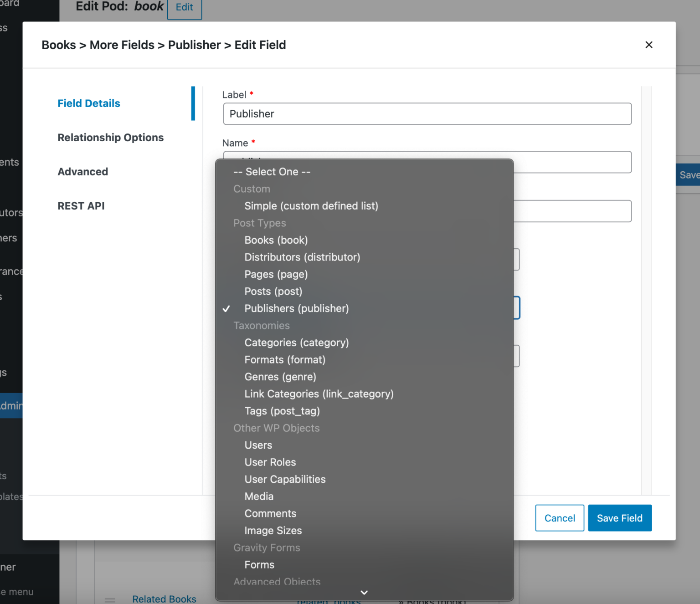Choose Forms under Gravity Forms

tap(259, 565)
